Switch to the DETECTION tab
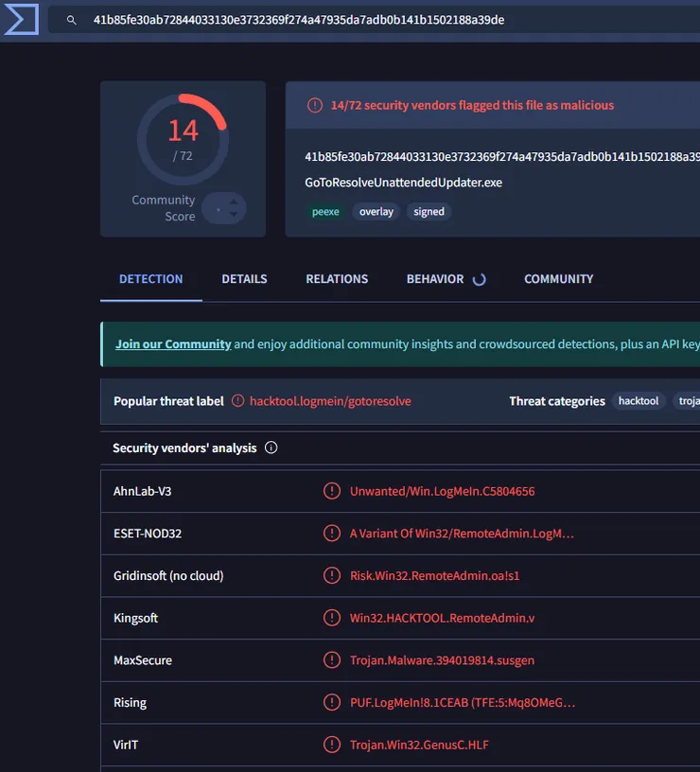This screenshot has height=772, width=700. (151, 279)
